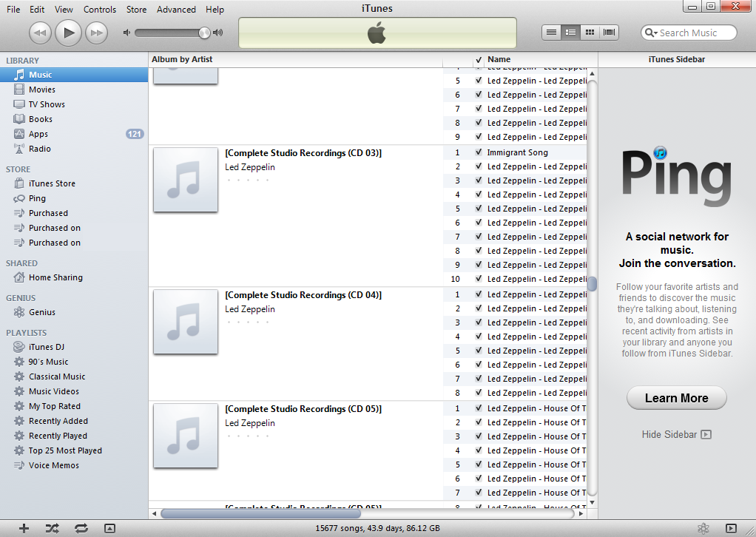Open Voice Memos playlist icon

point(19,465)
